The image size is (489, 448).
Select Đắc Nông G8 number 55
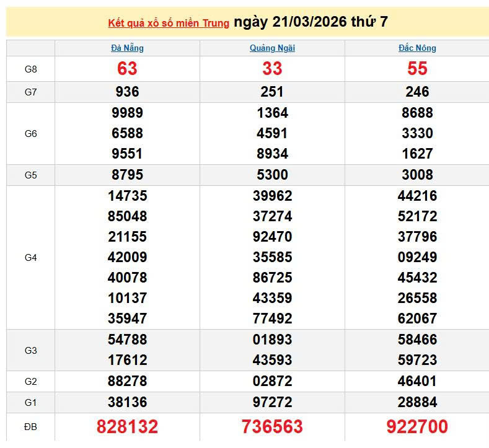click(417, 69)
